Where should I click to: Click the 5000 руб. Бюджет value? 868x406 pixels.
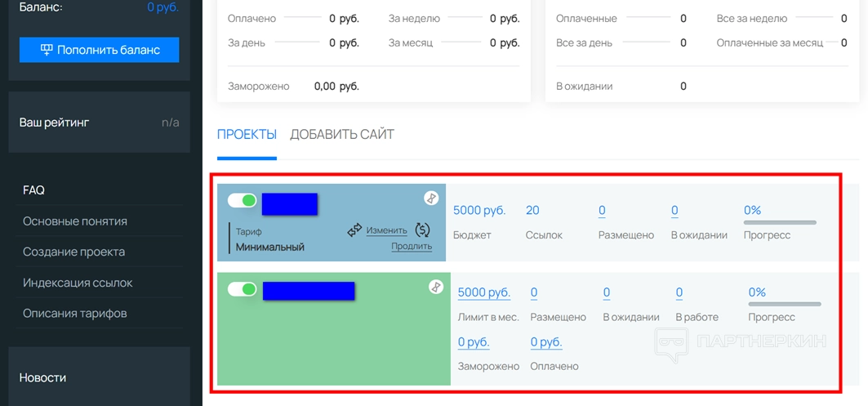pos(479,211)
